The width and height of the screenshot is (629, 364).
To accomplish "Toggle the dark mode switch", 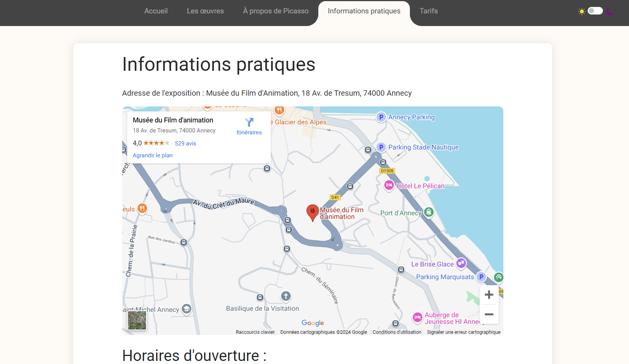I will [x=595, y=11].
